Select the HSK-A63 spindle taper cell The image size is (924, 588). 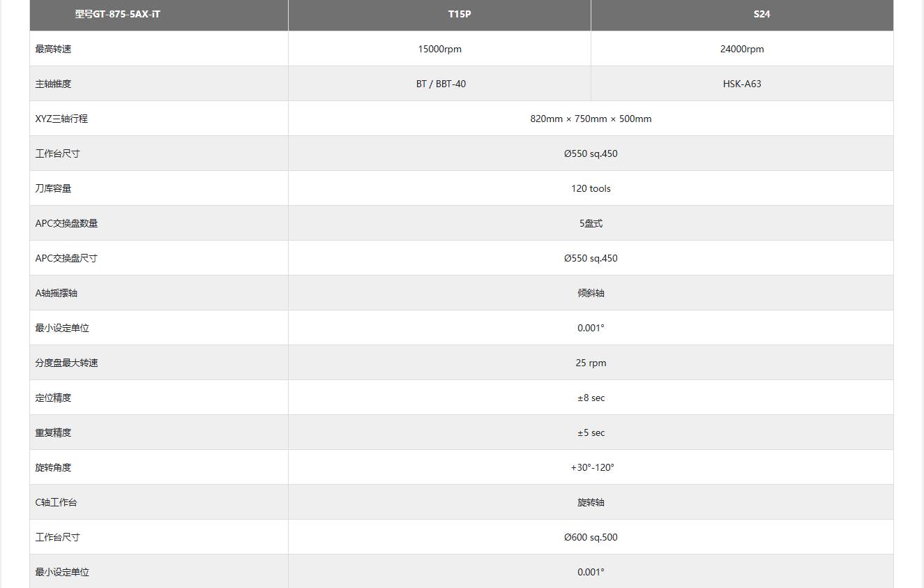click(x=742, y=84)
